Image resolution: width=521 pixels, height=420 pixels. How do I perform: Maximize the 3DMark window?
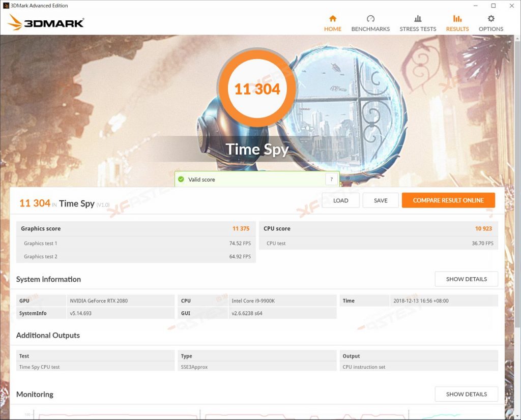(494, 6)
